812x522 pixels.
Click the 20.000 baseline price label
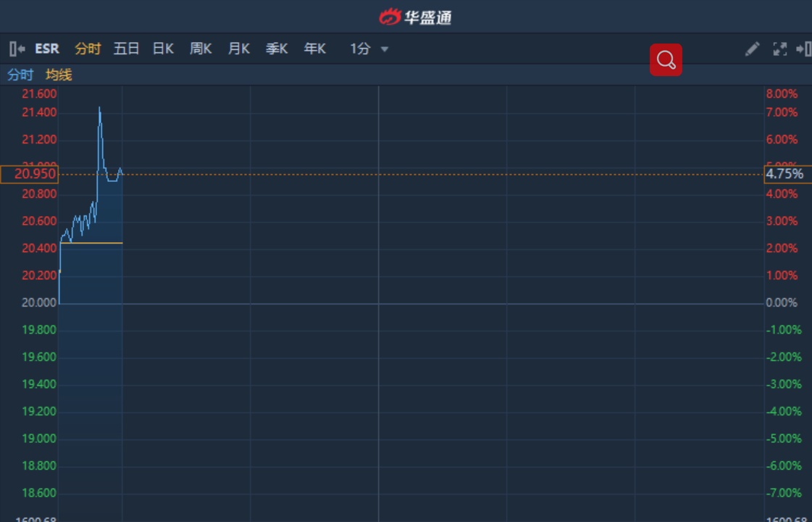pyautogui.click(x=39, y=303)
